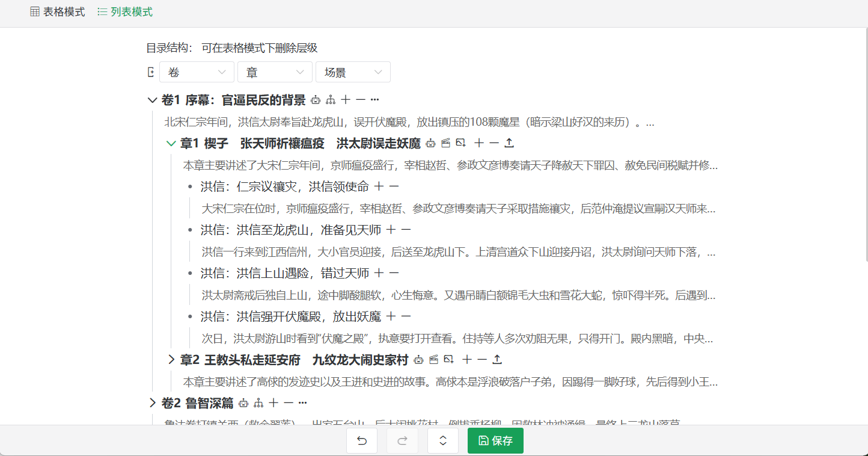Click the AI robot icon on 卷1 序幕
This screenshot has width=868, height=456.
tap(316, 100)
